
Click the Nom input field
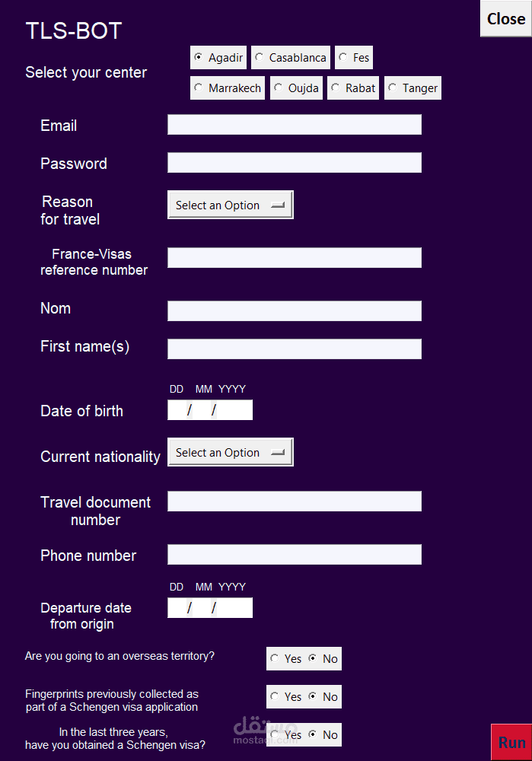(x=294, y=311)
